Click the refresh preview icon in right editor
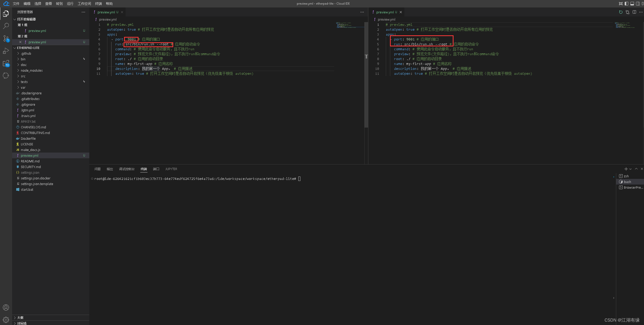This screenshot has height=325, width=644. (x=621, y=12)
